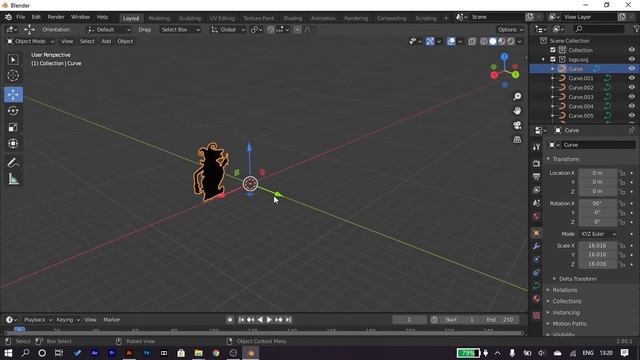Hide Curve.003 in outliner
The height and width of the screenshot is (360, 640).
(631, 97)
